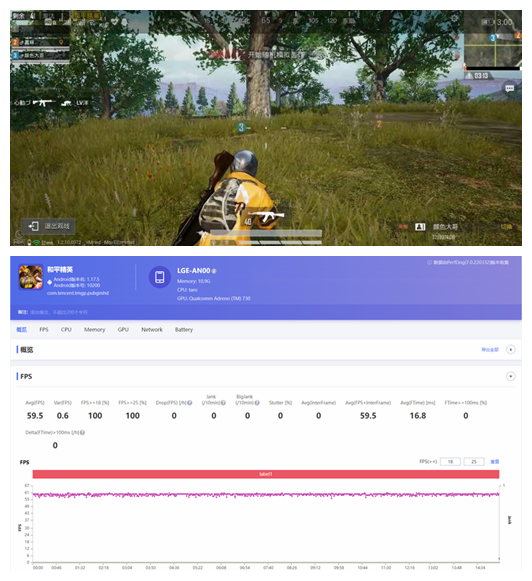This screenshot has height=581, width=532.
Task: Click the FPS>=25 [%] value 100
Action: click(133, 416)
